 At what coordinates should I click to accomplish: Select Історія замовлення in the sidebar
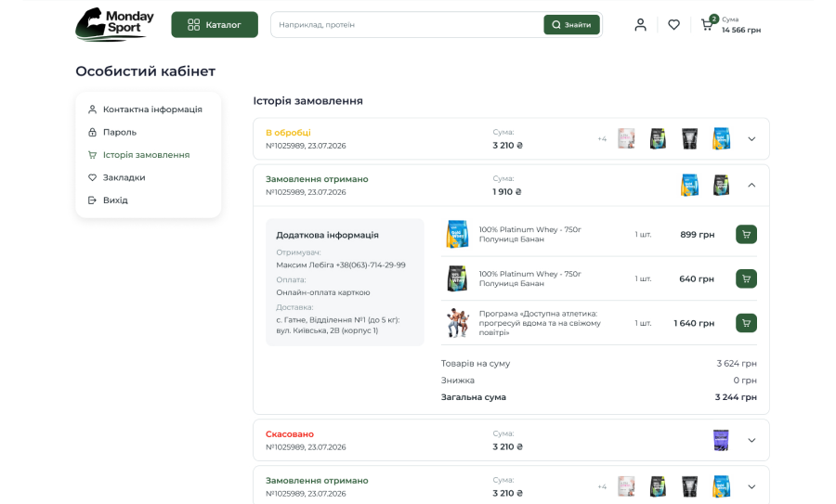[146, 154]
